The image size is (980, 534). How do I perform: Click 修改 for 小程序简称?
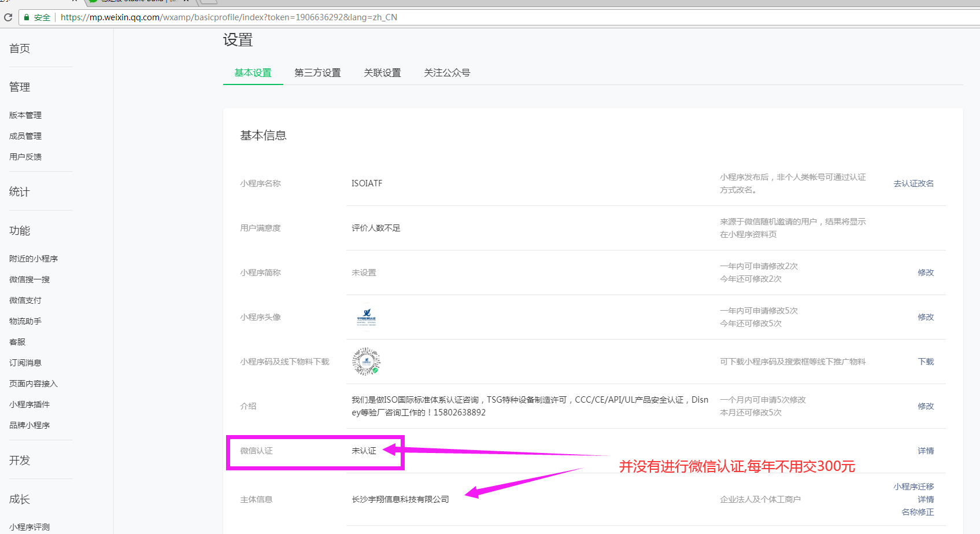click(926, 272)
